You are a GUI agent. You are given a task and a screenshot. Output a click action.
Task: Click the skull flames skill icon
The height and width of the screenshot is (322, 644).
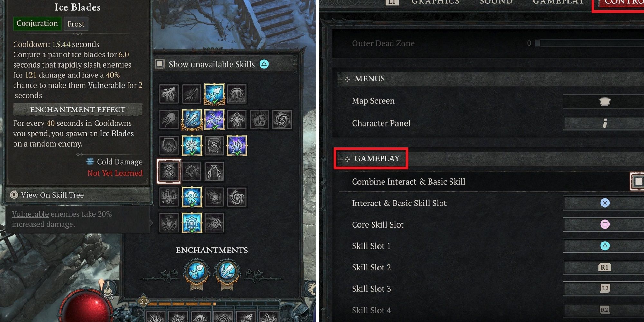point(169,197)
